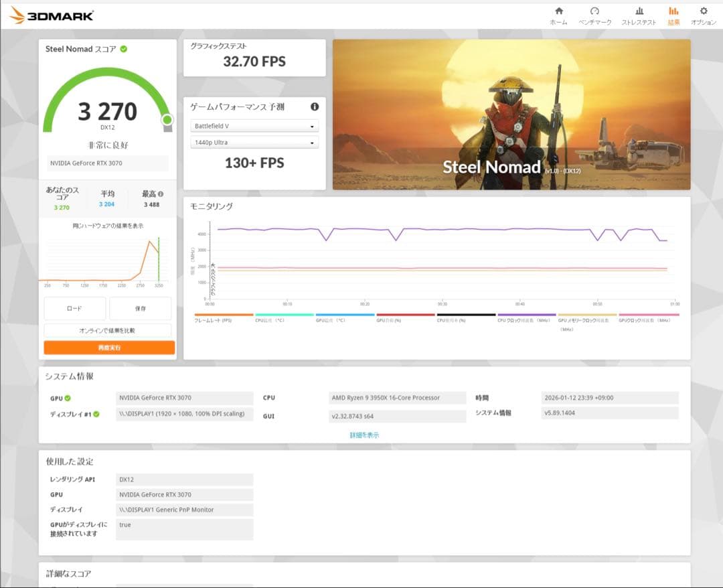Toggle the GPUメモリークロック周波数 legend item
The height and width of the screenshot is (588, 723).
(587, 321)
